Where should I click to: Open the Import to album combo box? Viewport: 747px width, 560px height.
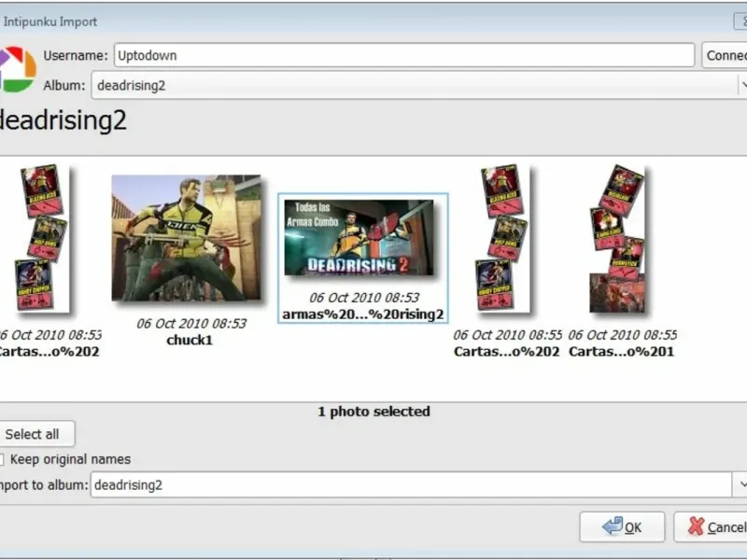click(x=411, y=484)
